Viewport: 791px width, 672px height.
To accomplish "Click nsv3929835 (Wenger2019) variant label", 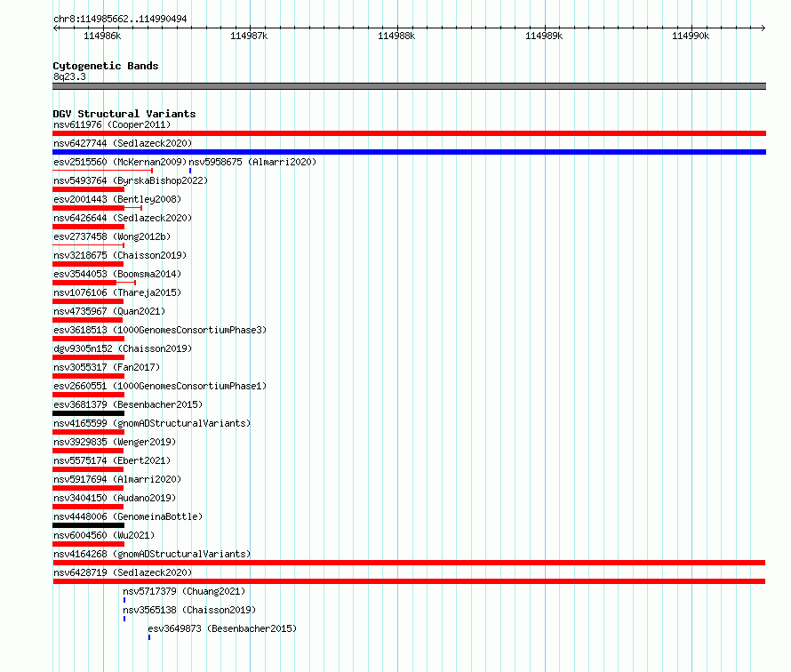I will [x=115, y=442].
